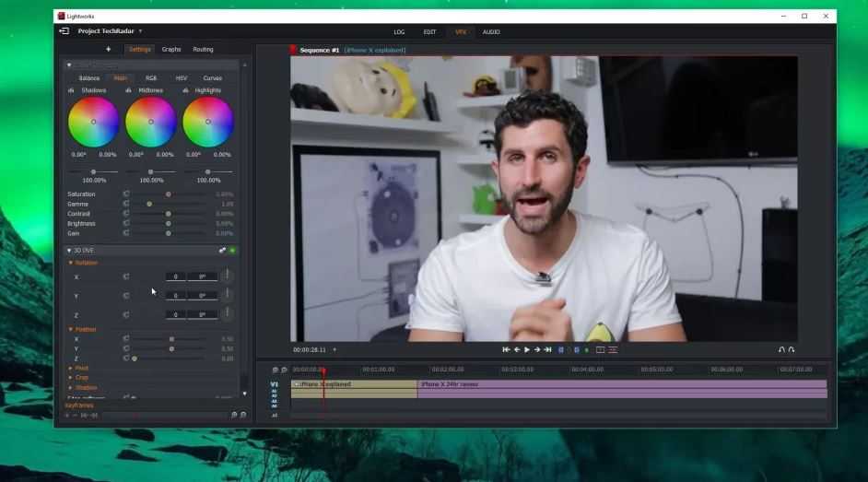
Task: Reset Gamma with its reset icon
Action: click(x=126, y=204)
